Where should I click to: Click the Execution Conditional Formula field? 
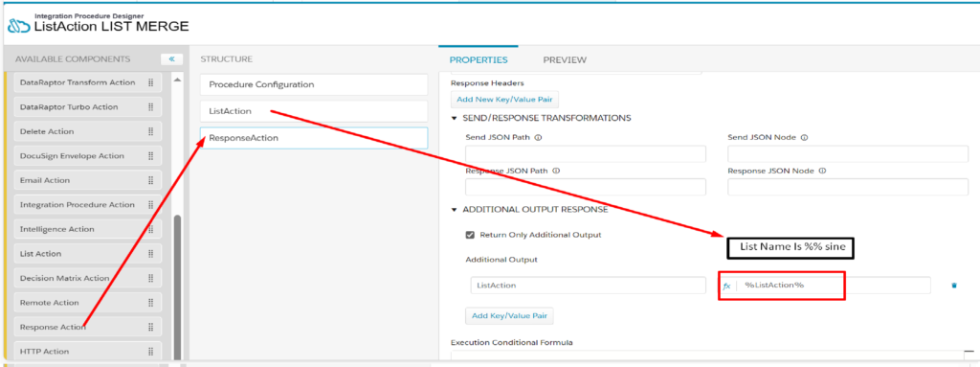[x=707, y=356]
